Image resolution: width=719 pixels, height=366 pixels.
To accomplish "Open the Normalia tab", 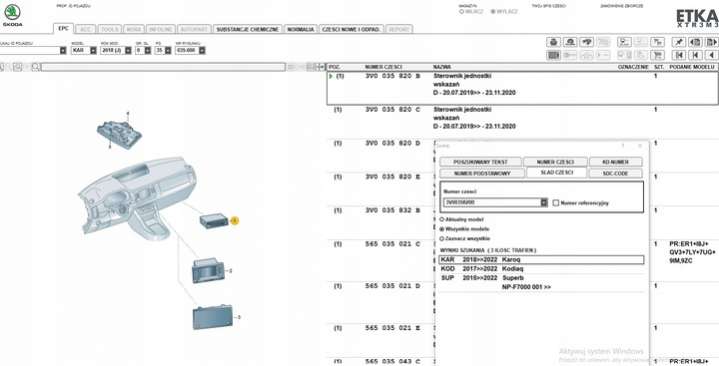I will tap(301, 29).
